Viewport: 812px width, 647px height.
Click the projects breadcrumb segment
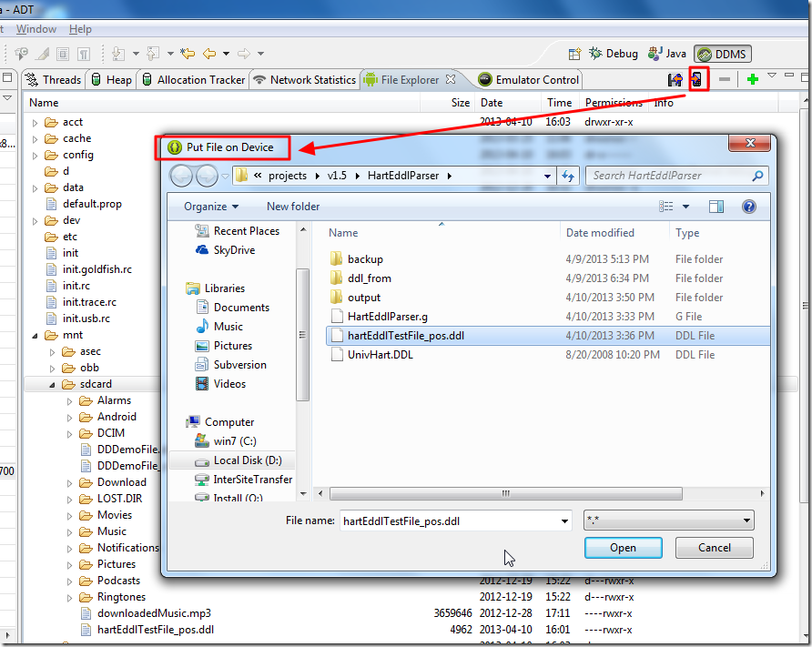click(288, 176)
